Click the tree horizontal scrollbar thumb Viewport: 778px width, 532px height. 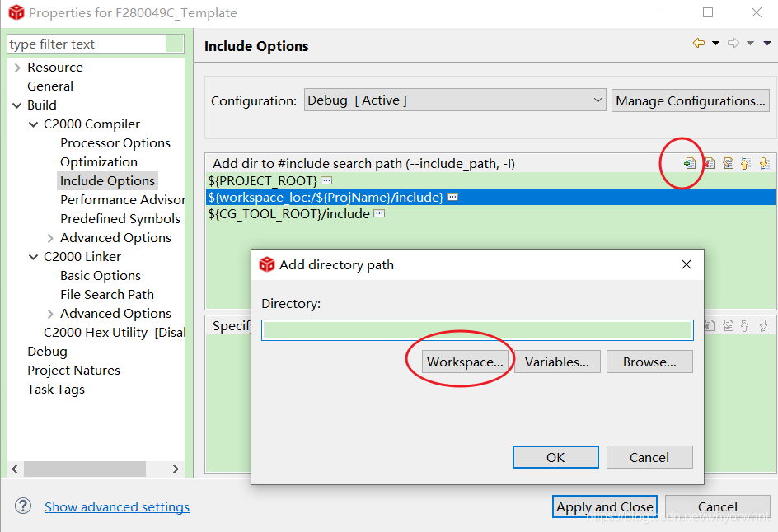pos(85,469)
